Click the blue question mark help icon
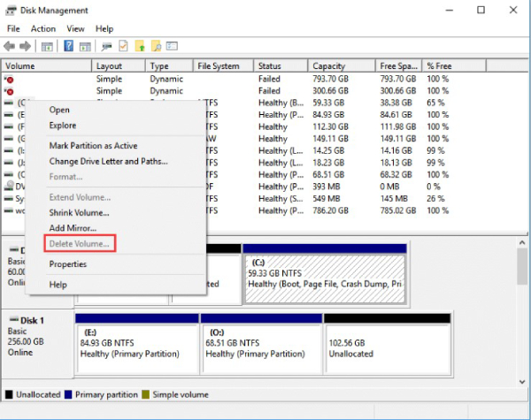 pos(68,46)
